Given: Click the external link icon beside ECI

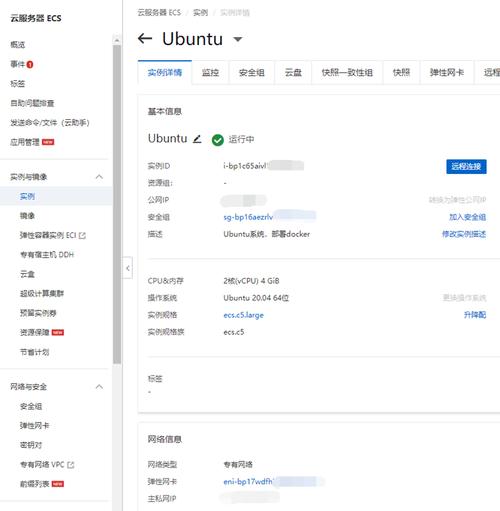Looking at the screenshot, I should click(x=82, y=236).
